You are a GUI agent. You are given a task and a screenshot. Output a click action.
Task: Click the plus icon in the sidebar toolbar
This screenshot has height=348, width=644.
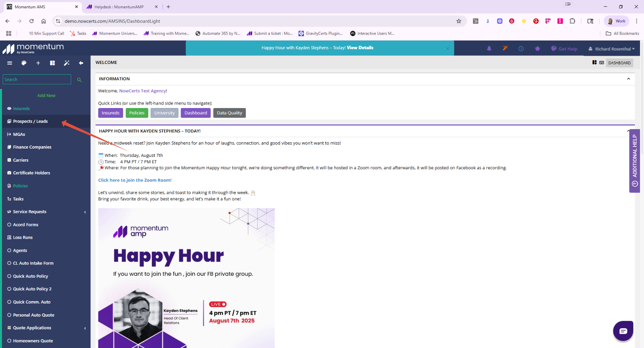click(x=38, y=63)
